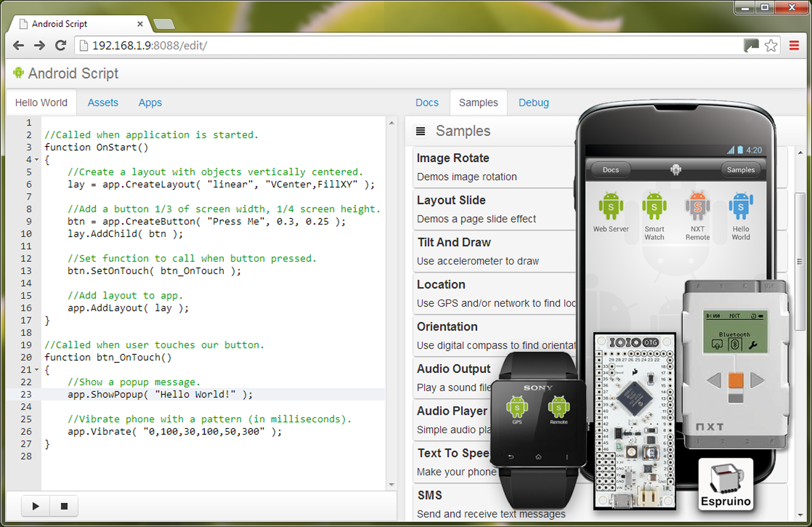Bookmark the page with the star icon

771,45
